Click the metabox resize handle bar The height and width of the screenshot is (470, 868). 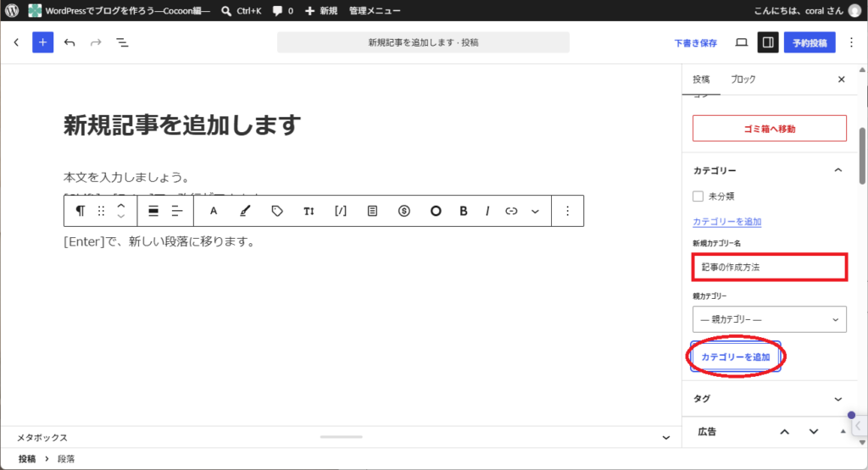(x=341, y=437)
